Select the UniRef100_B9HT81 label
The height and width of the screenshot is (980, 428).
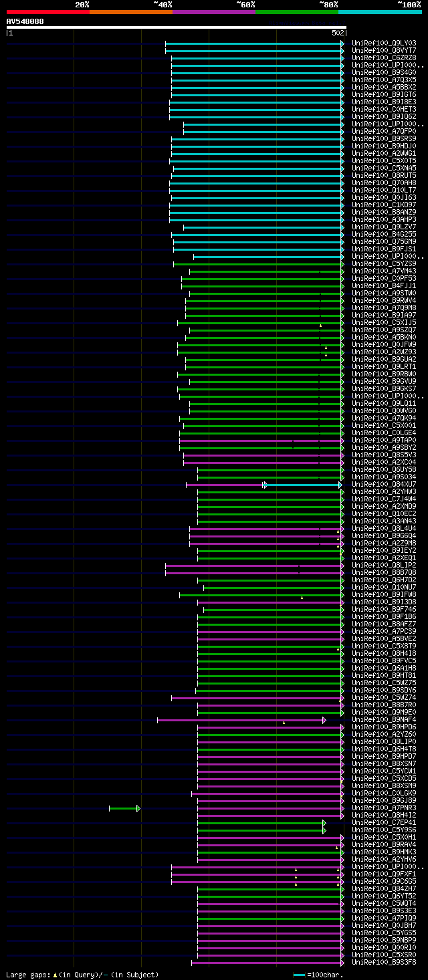384,675
